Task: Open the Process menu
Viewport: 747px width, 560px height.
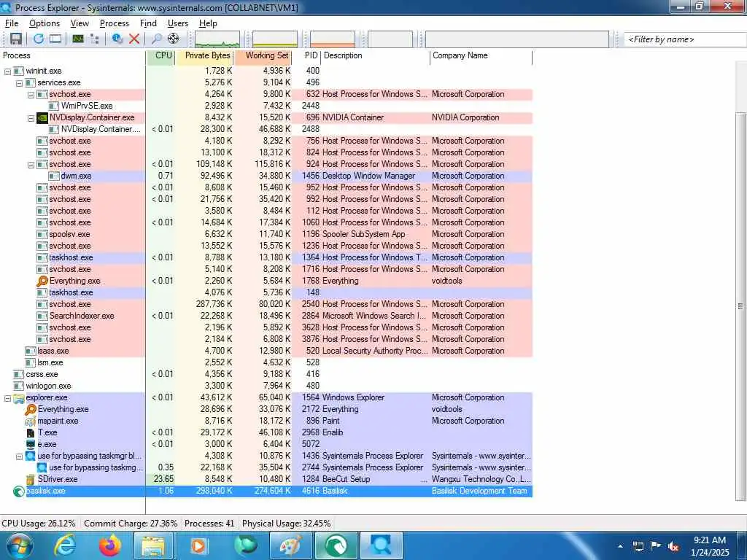Action: click(115, 23)
